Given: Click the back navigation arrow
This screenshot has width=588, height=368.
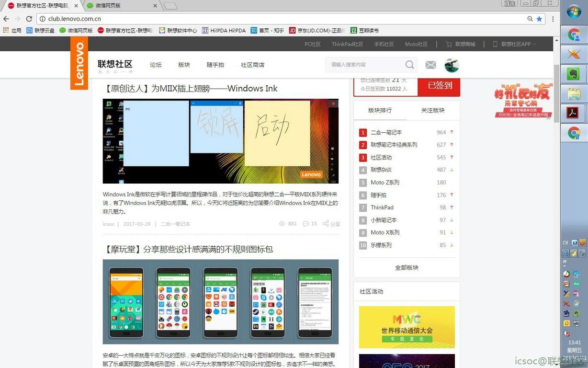Looking at the screenshot, I should pos(6,19).
